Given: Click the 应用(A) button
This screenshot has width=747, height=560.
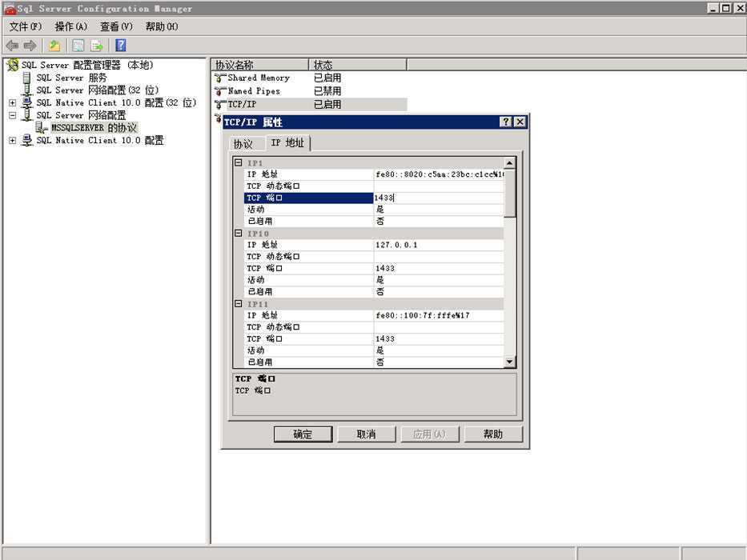Looking at the screenshot, I should coord(430,434).
